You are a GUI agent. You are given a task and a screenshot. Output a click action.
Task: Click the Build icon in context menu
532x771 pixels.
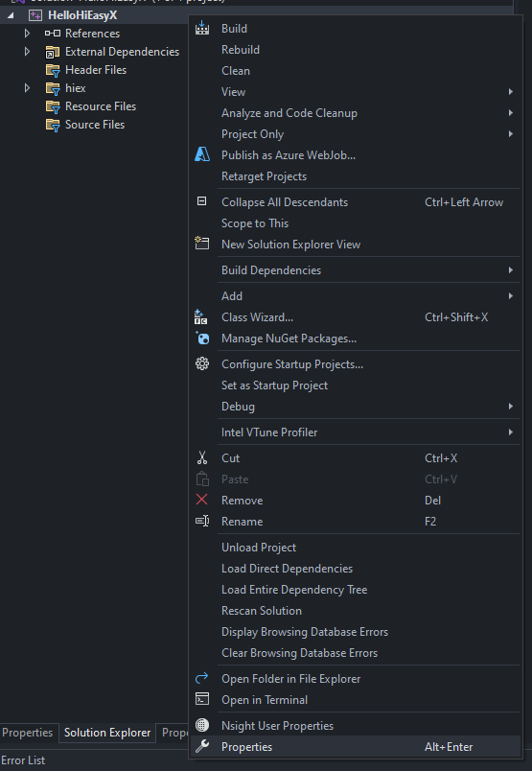coord(202,29)
